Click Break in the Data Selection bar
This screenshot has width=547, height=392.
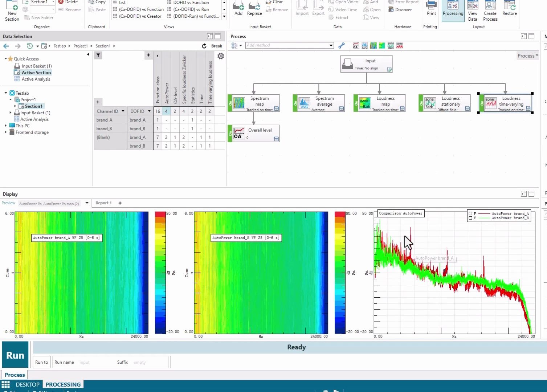(x=217, y=46)
